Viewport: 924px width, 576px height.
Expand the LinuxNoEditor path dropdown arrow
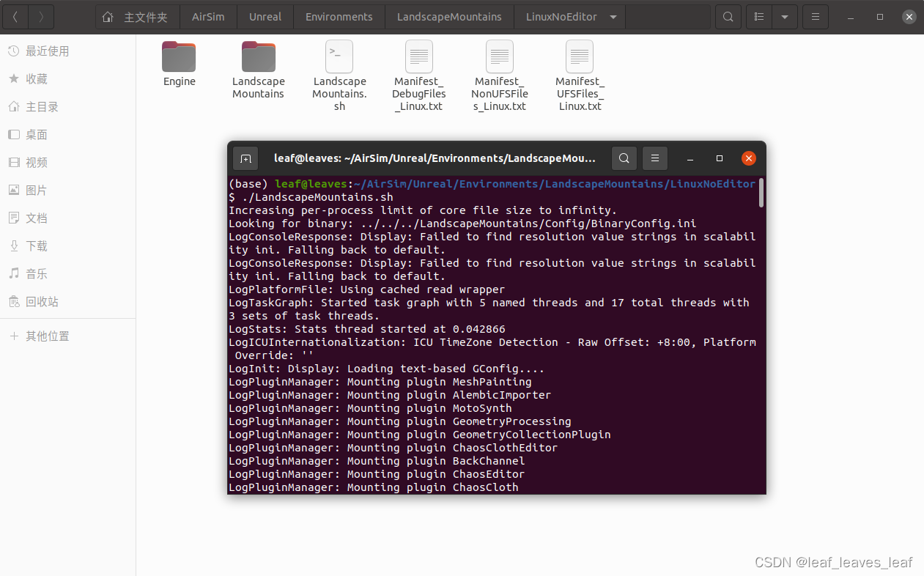[613, 17]
